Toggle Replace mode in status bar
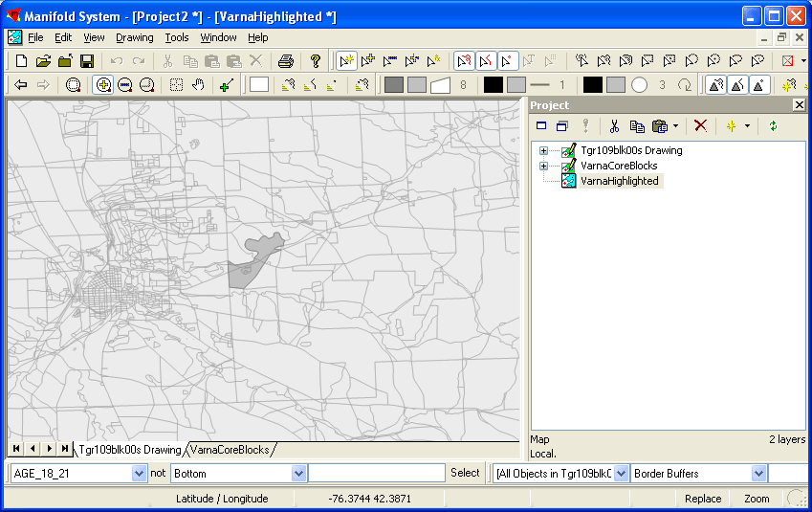The width and height of the screenshot is (812, 512). [x=703, y=499]
